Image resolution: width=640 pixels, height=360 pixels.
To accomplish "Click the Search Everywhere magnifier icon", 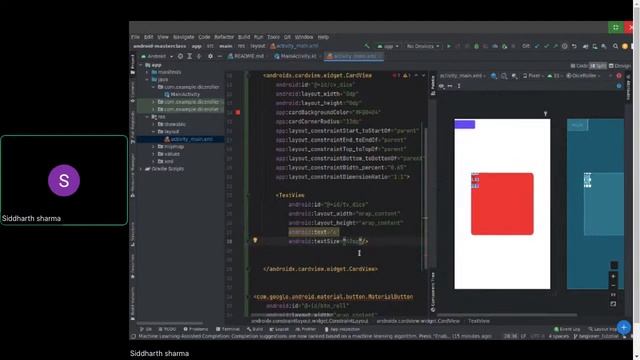I will point(615,47).
